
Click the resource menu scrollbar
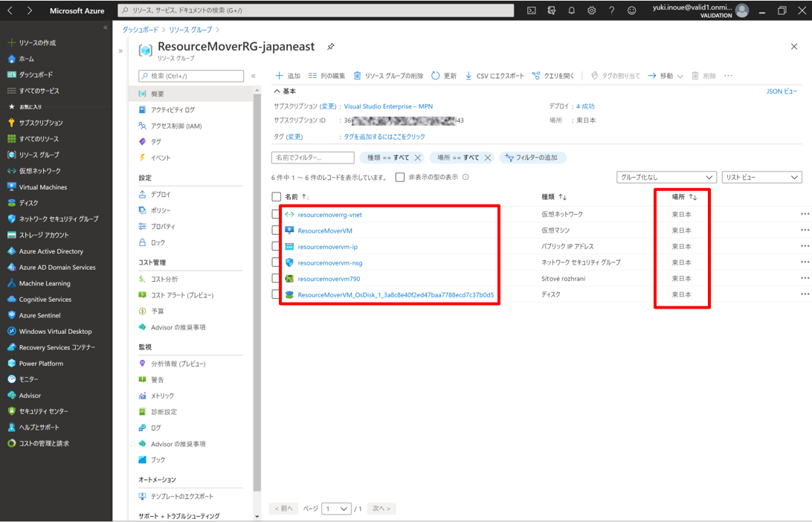(257, 292)
